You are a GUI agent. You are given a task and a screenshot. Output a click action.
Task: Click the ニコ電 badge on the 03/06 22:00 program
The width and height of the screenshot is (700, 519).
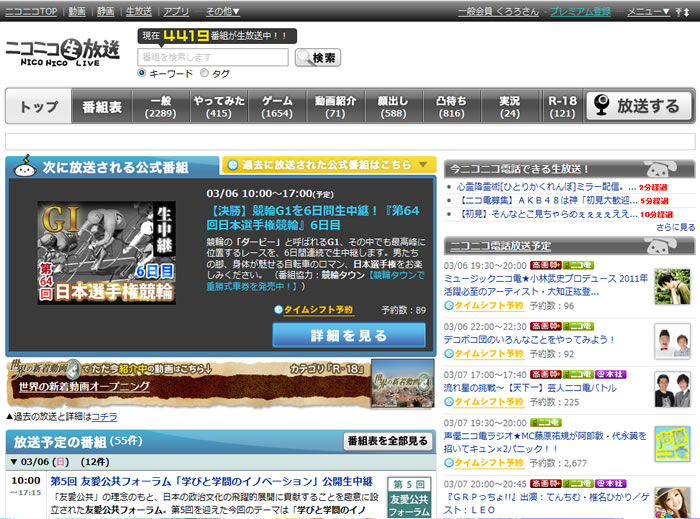coord(578,326)
